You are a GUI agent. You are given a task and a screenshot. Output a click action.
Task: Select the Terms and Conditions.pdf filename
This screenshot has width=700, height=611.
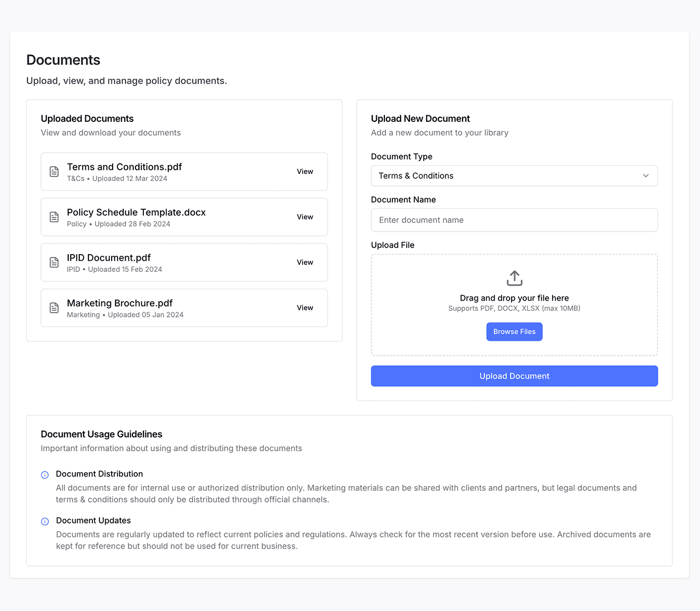[x=124, y=167]
